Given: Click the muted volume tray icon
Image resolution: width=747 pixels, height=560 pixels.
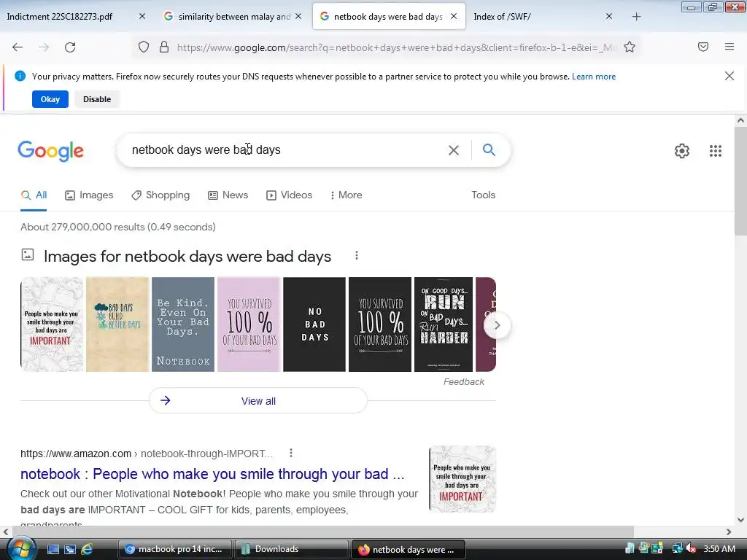Looking at the screenshot, I should 692,549.
